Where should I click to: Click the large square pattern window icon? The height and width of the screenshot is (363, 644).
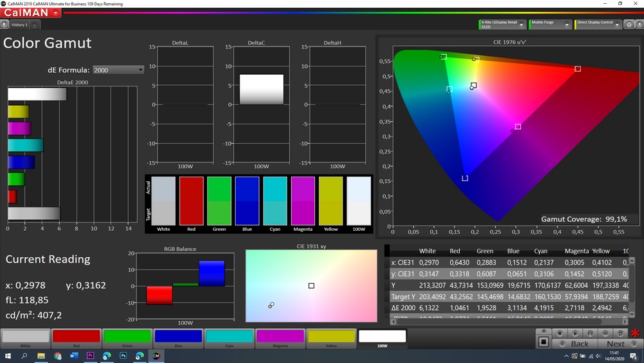click(x=544, y=342)
